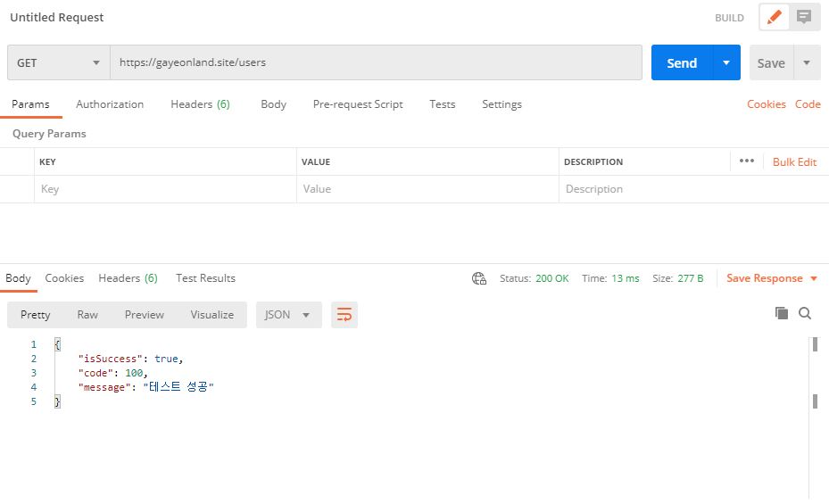Open the Send button dropdown arrow
The width and height of the screenshot is (829, 504).
coord(726,63)
